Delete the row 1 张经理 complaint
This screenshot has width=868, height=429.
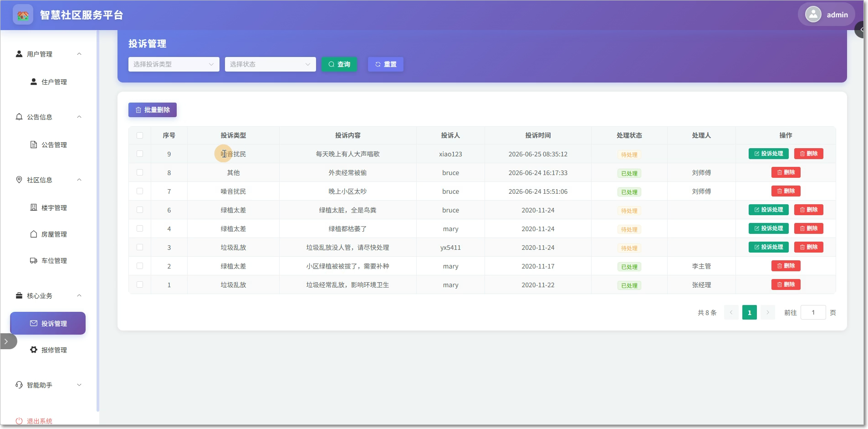786,284
